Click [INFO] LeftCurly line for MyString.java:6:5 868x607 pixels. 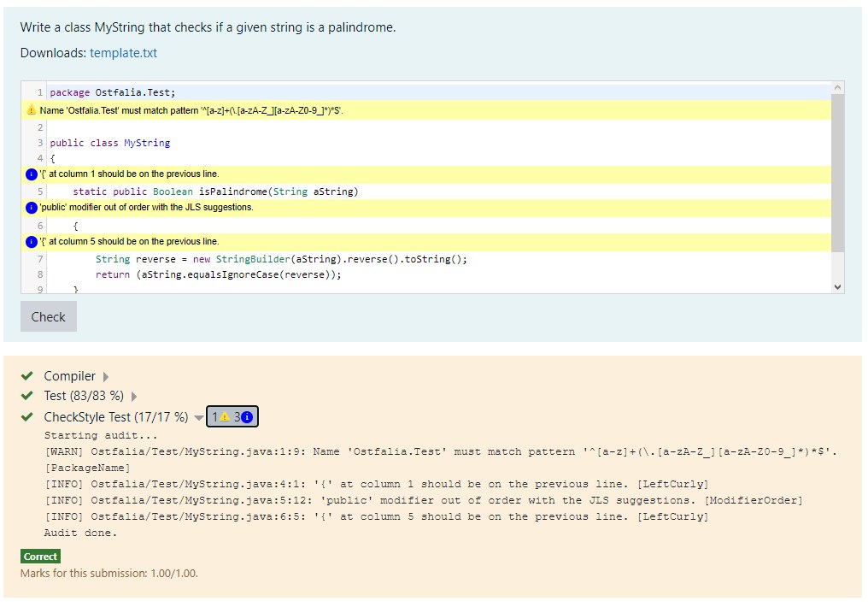coord(377,516)
